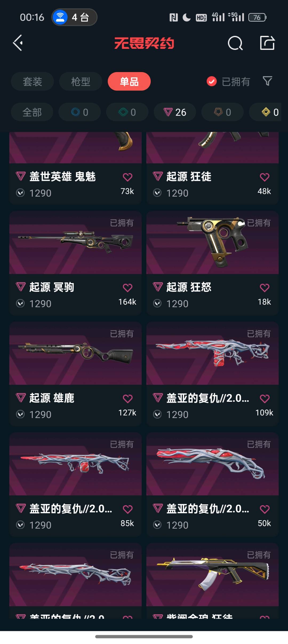Screen dimensions: 288x644
Task: Select the 单品 tab button
Action: coord(129,81)
